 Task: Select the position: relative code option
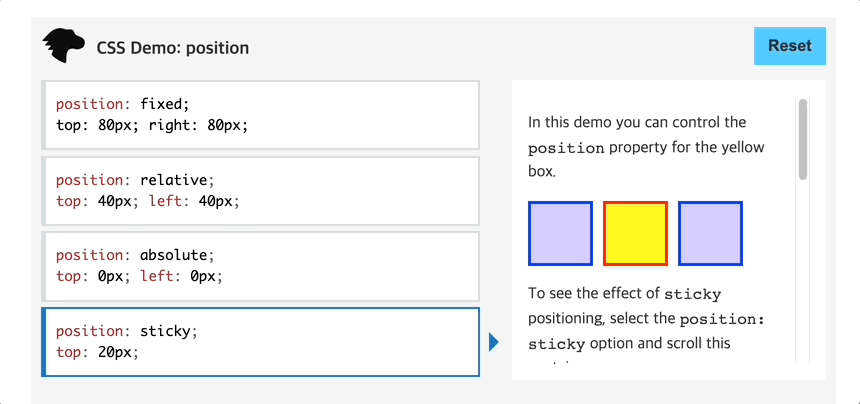(x=261, y=191)
